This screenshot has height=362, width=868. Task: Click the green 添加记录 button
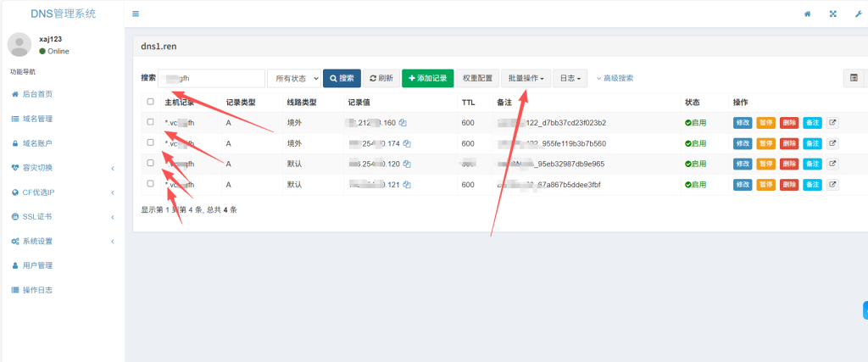tap(428, 78)
